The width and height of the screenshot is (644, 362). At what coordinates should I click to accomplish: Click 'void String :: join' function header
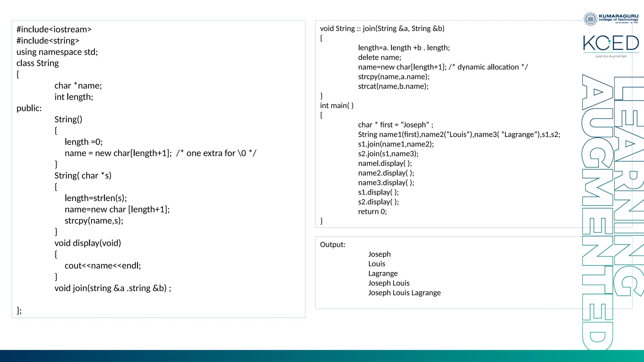click(x=382, y=28)
